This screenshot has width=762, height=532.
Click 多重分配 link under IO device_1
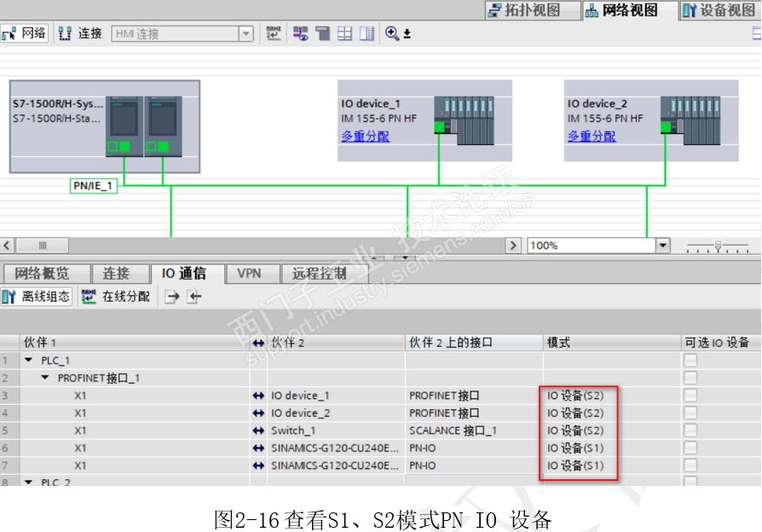[365, 136]
